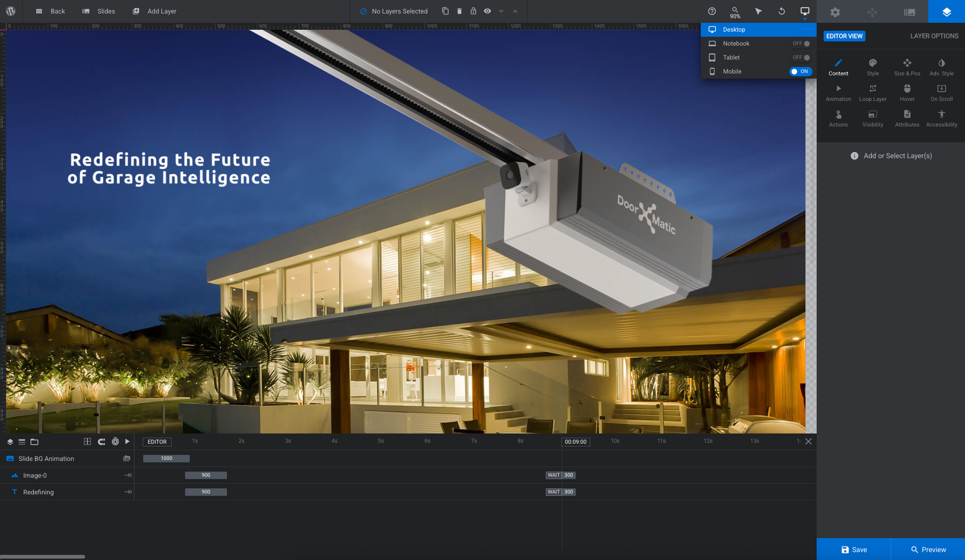Click the Preview button
Screen dimensions: 965x560
coord(928,549)
